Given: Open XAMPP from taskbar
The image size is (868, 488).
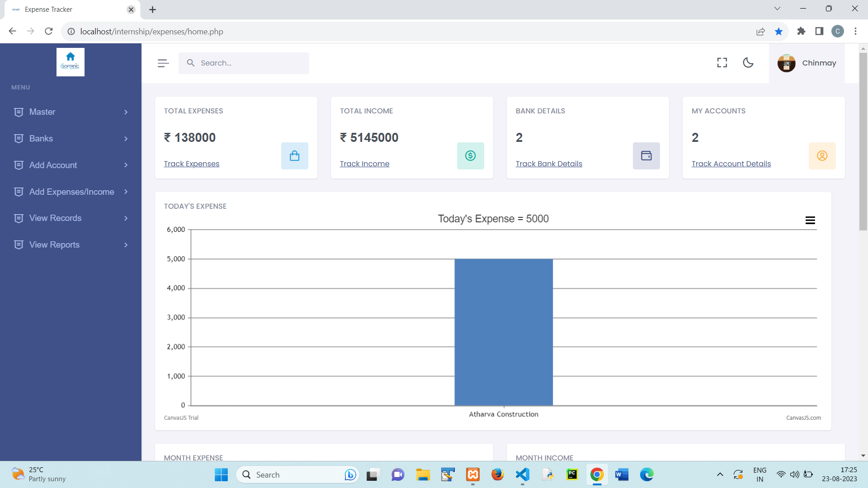Looking at the screenshot, I should coord(473,474).
